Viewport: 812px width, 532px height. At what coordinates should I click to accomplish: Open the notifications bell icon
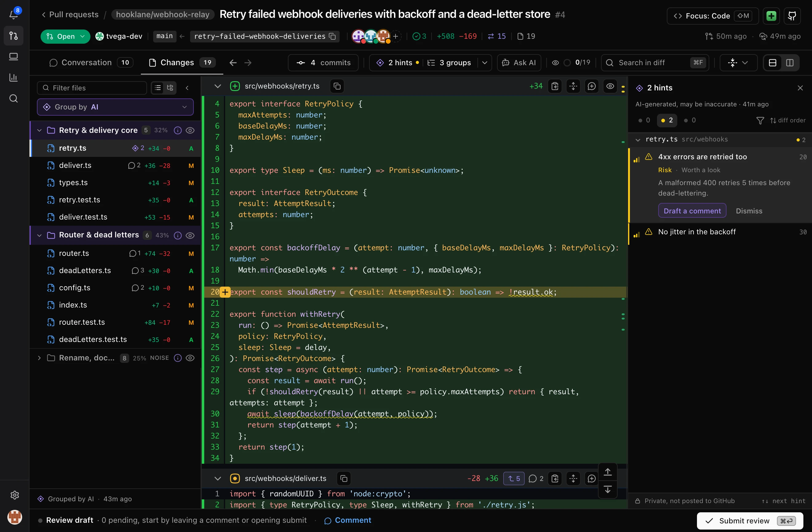pos(14,14)
